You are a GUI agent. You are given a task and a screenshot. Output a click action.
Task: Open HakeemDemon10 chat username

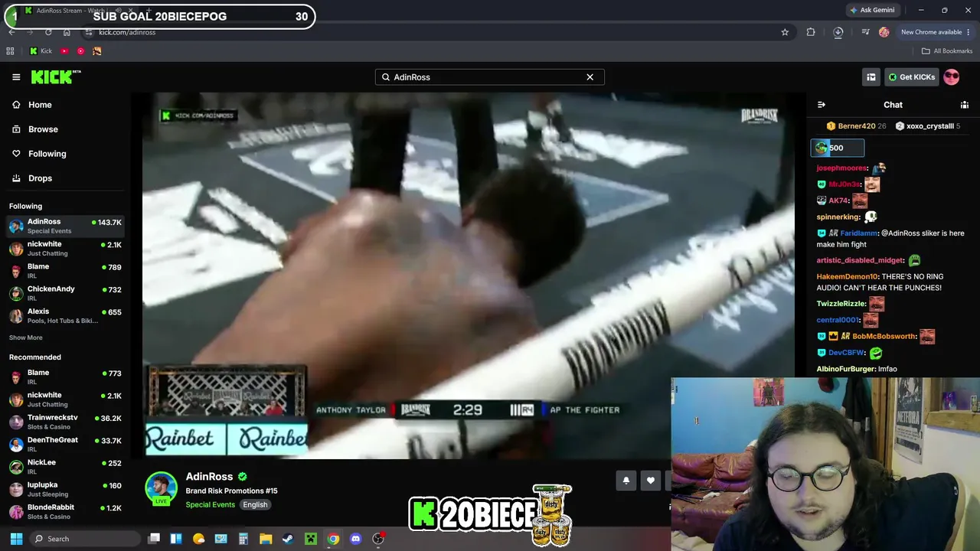coord(847,276)
